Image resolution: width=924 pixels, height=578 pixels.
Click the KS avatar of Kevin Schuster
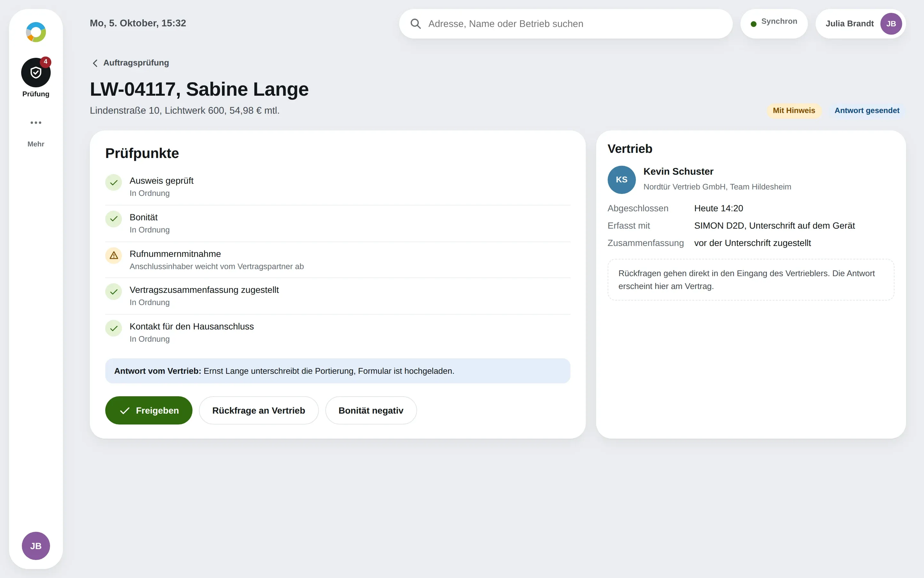[x=621, y=180]
